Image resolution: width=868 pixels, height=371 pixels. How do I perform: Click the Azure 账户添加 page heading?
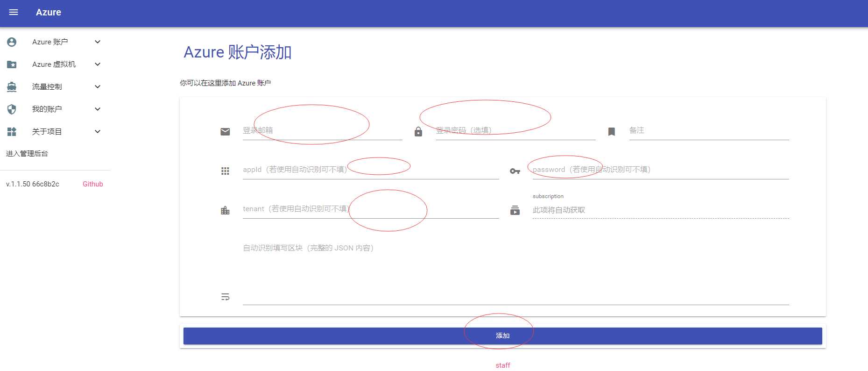(x=238, y=52)
